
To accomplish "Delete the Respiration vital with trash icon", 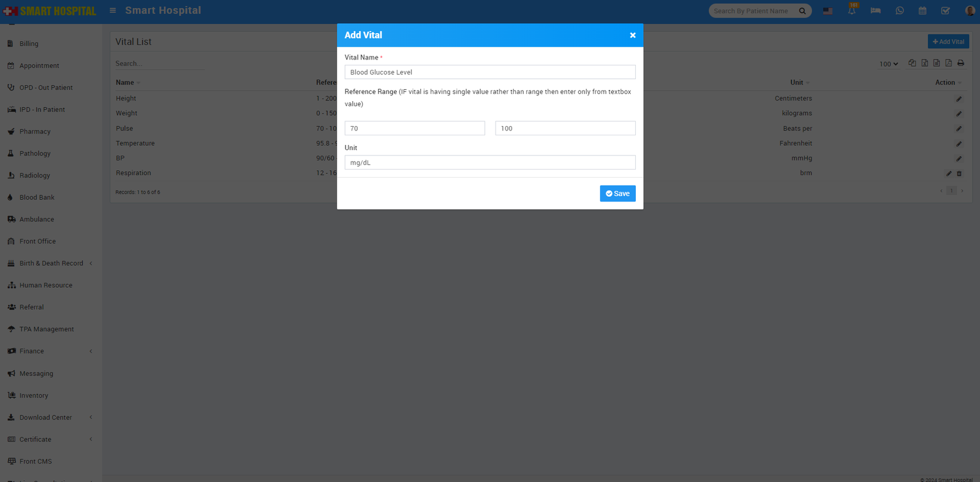I will click(x=959, y=174).
